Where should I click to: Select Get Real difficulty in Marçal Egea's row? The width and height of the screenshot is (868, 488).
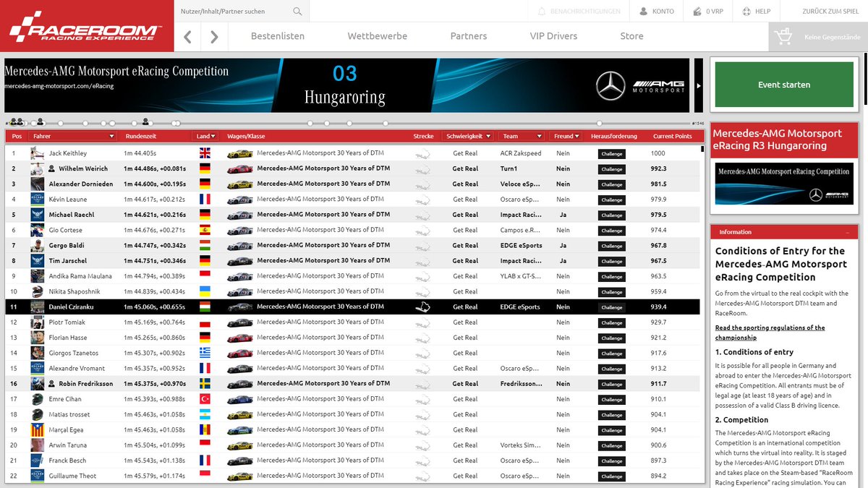pos(465,429)
